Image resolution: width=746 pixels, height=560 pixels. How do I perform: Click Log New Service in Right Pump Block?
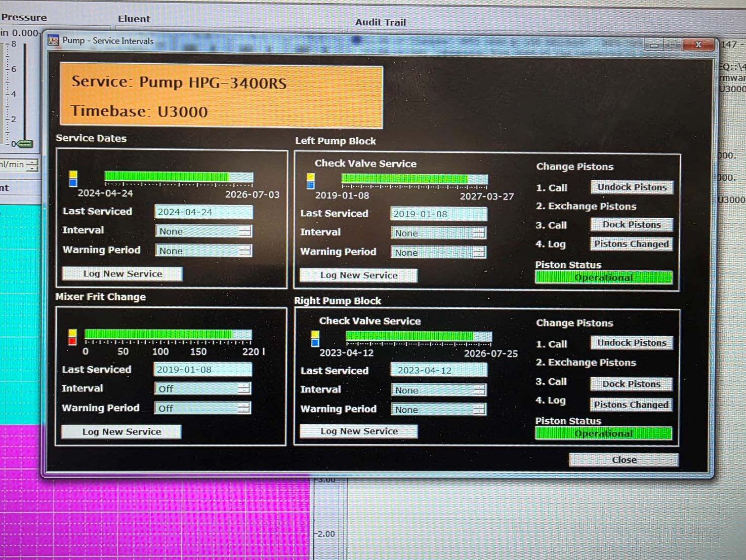coord(359,431)
